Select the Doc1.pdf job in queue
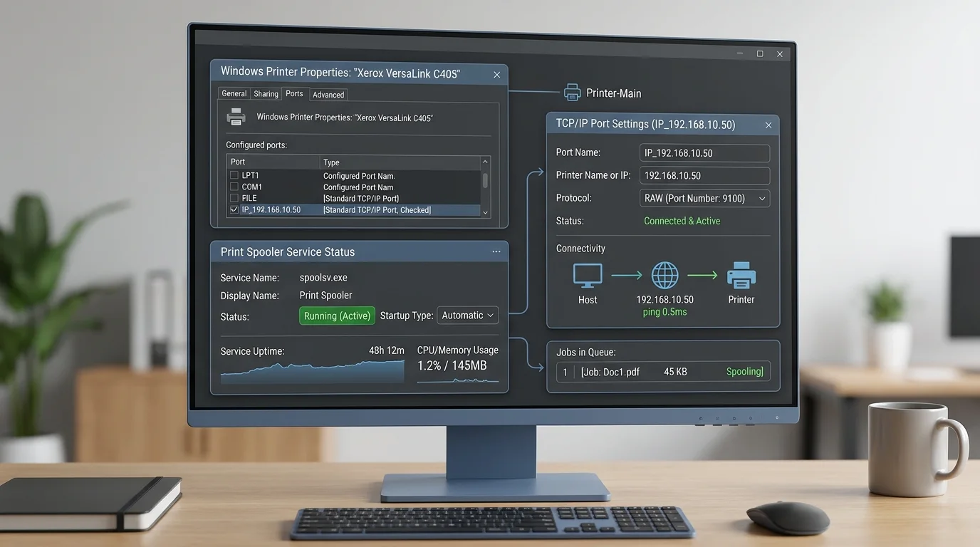 pyautogui.click(x=663, y=372)
